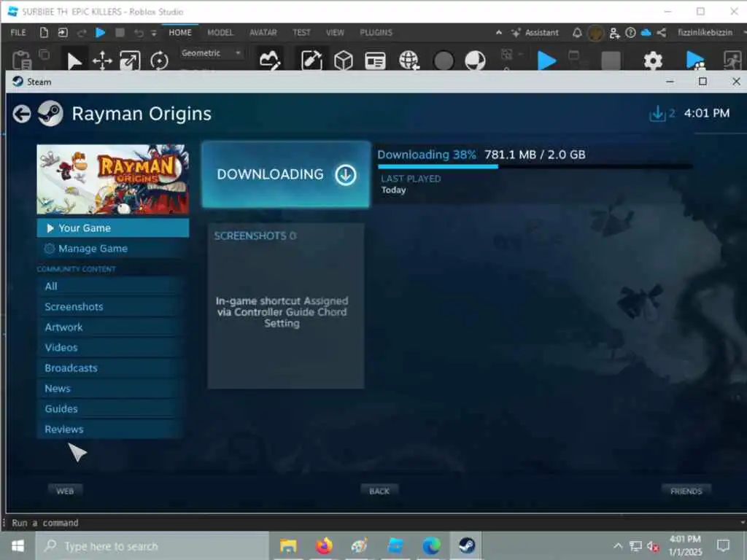Image resolution: width=747 pixels, height=560 pixels.
Task: Open Studio Material Manager sphere icon
Action: pos(444,61)
